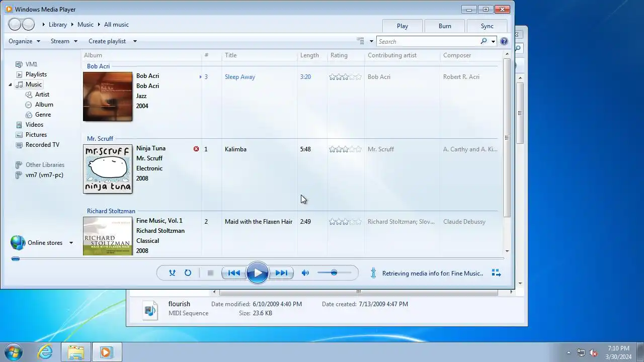Open the Play tab
The height and width of the screenshot is (362, 644).
pos(403,26)
